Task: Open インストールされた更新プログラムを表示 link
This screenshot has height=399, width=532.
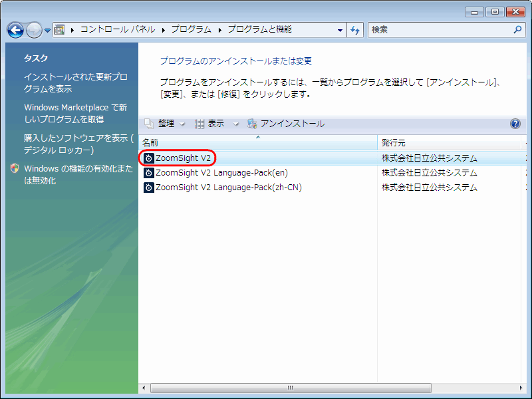Action: click(x=75, y=82)
